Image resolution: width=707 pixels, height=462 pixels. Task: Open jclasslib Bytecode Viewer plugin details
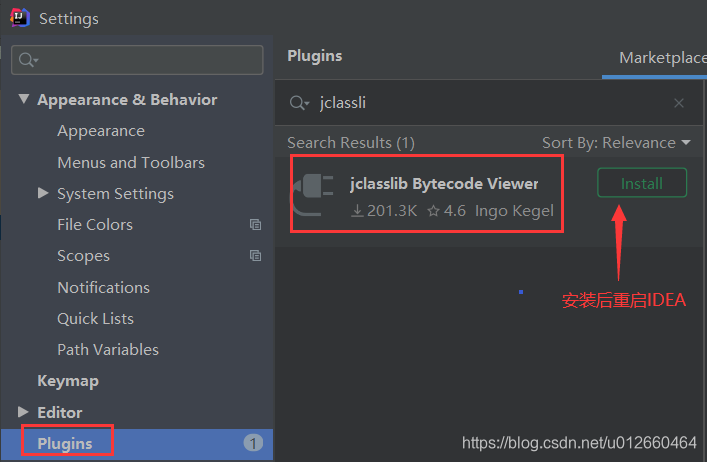(x=444, y=183)
